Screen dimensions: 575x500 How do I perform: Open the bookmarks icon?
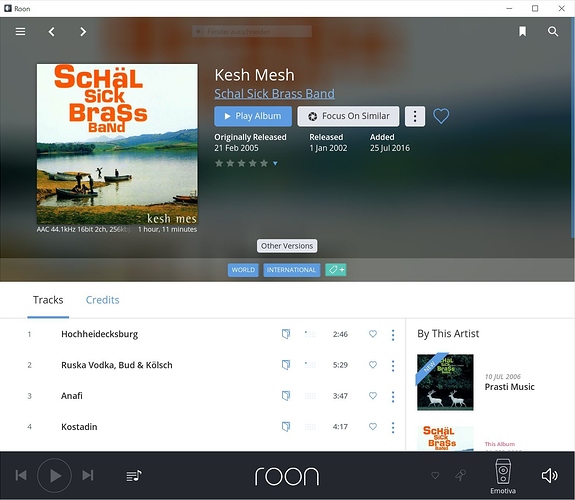523,32
